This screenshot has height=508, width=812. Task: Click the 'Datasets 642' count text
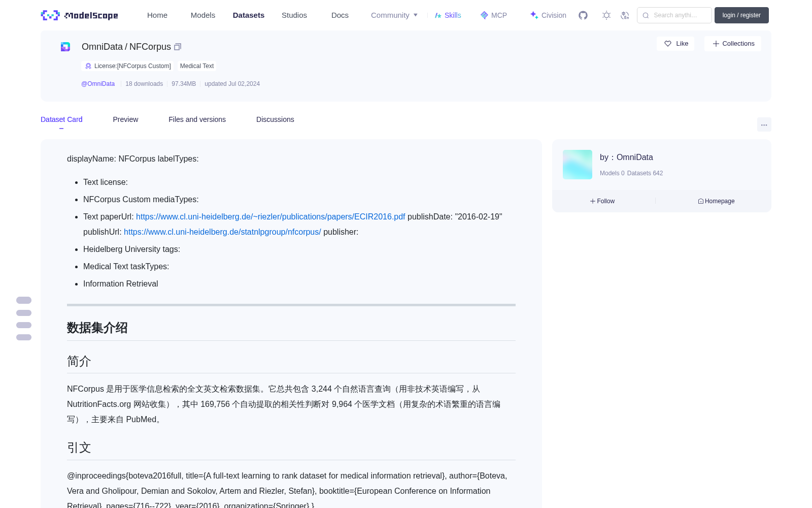pos(645,173)
